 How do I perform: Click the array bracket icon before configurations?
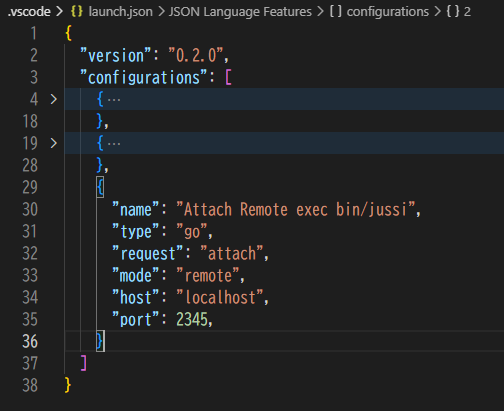coord(336,12)
